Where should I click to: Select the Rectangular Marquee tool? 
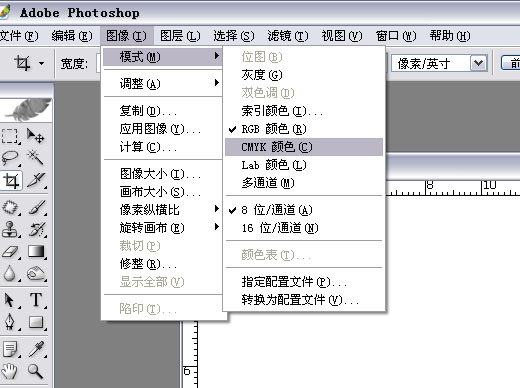click(x=10, y=136)
